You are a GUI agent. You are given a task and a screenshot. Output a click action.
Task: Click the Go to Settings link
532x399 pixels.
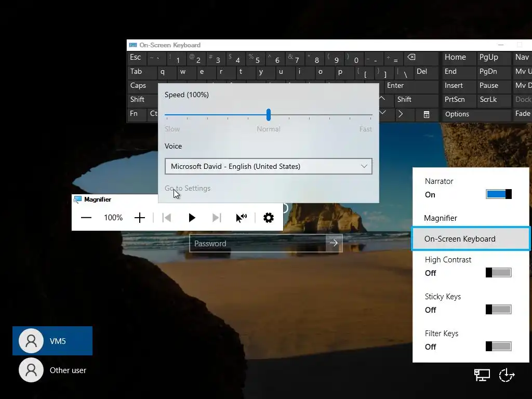tap(188, 188)
